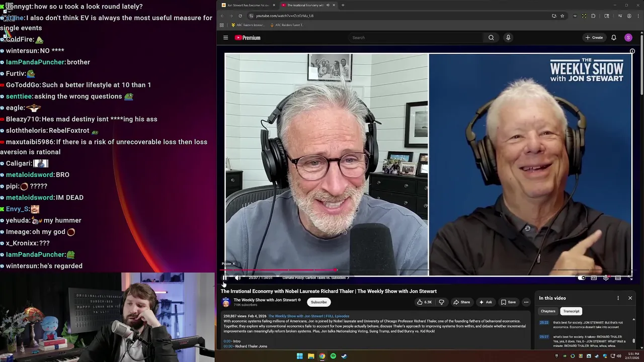Share the video
This screenshot has height=362, width=644.
click(x=461, y=302)
